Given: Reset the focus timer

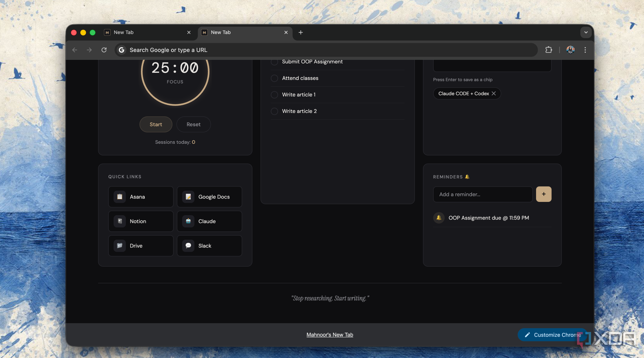Looking at the screenshot, I should click(x=194, y=124).
